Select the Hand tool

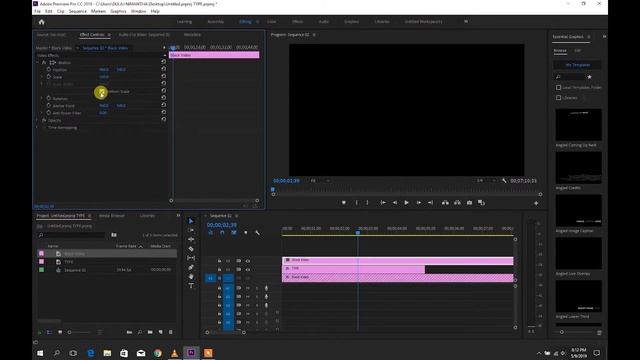191,276
